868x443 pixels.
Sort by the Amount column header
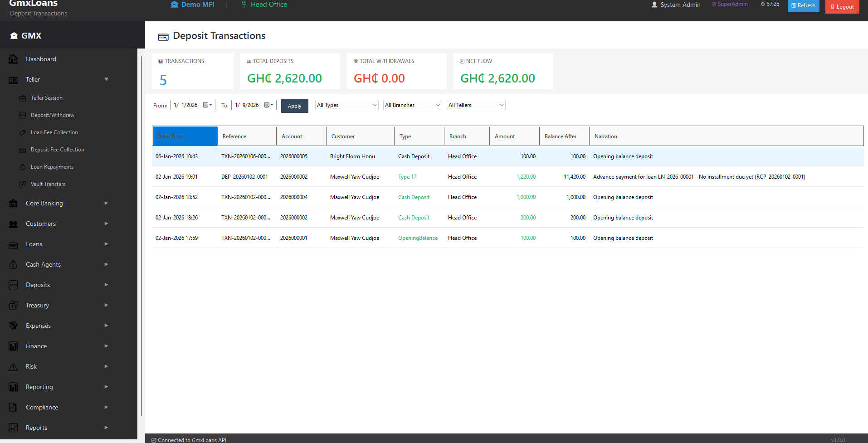(515, 136)
